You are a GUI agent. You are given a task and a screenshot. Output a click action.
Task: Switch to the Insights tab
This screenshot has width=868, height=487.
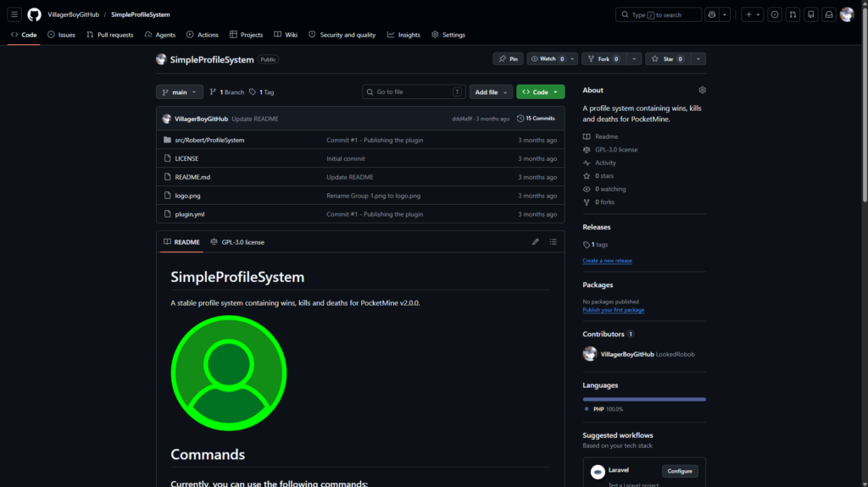click(403, 35)
